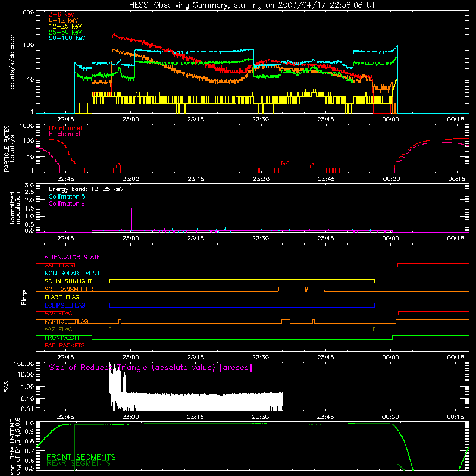
Task: Select the orange '6-12 keV' legend label
Action: 64,20
